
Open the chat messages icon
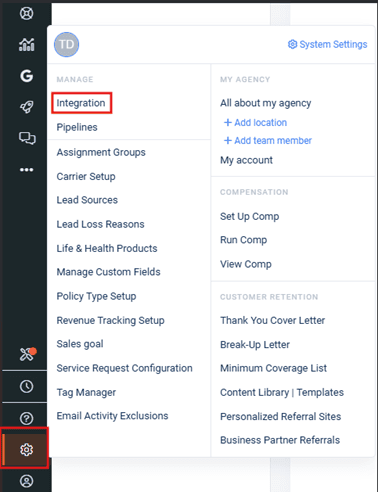(x=27, y=138)
